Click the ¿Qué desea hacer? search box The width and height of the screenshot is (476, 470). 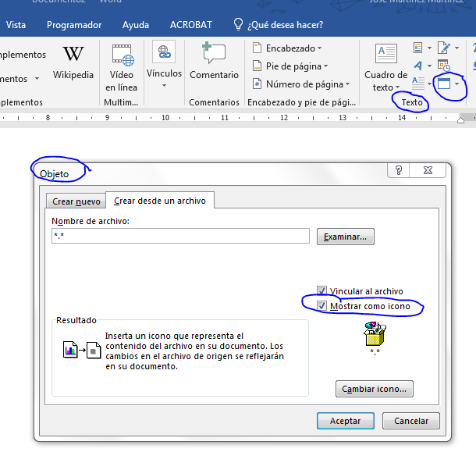[x=286, y=25]
